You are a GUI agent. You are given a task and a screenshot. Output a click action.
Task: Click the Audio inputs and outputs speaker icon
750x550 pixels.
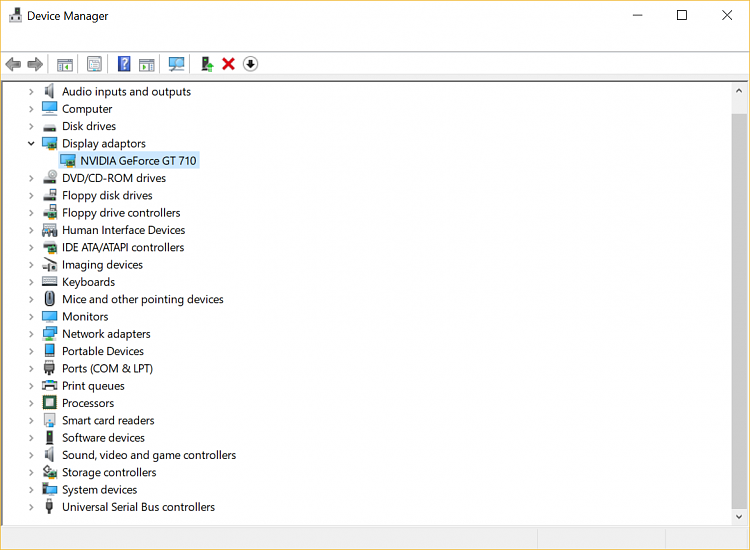(x=49, y=91)
